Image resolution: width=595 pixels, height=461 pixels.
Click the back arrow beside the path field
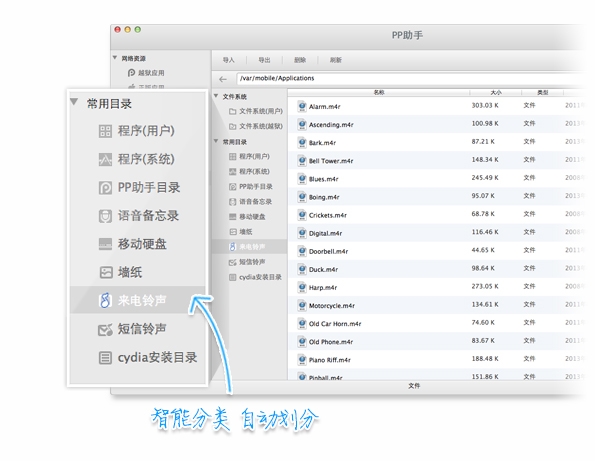tap(223, 79)
